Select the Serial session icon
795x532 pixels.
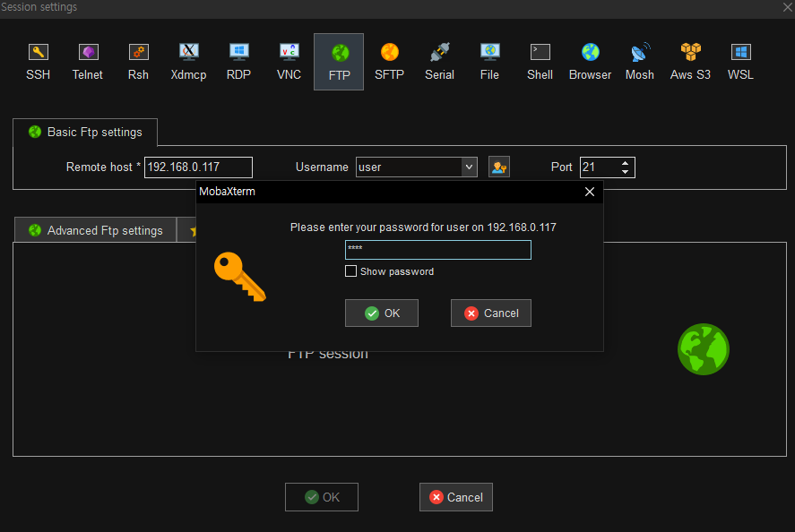coord(439,62)
